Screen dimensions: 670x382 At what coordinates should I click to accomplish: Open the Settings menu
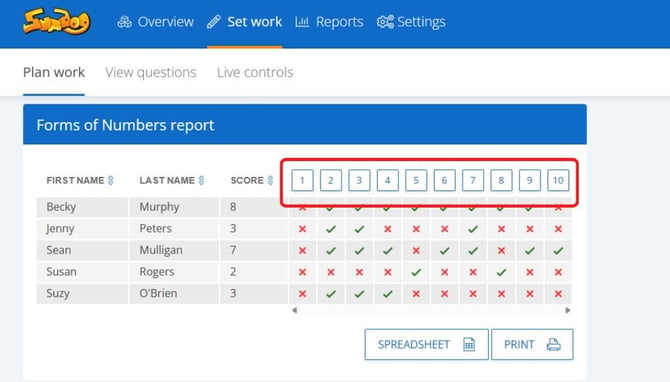[x=411, y=22]
